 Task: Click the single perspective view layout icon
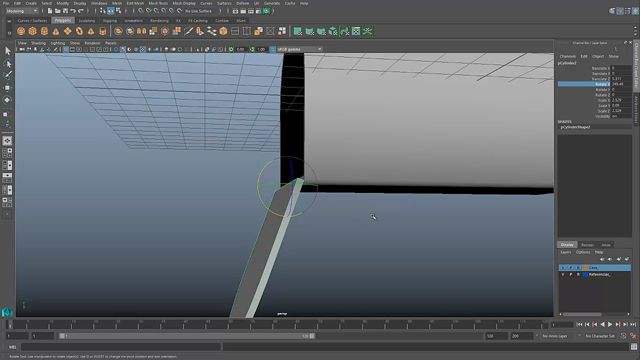[7, 141]
